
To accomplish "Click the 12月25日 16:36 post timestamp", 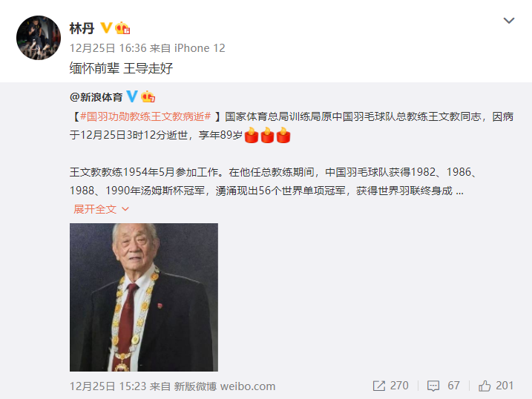I will coord(108,48).
